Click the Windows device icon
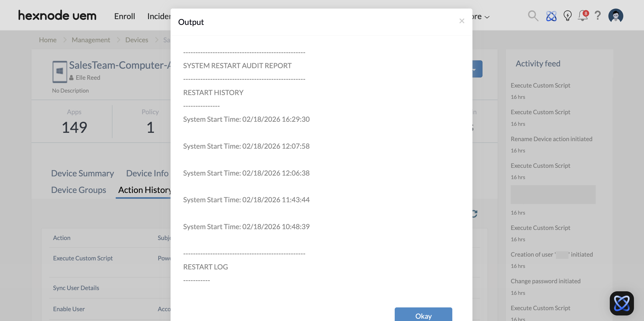The width and height of the screenshot is (644, 321). [60, 72]
